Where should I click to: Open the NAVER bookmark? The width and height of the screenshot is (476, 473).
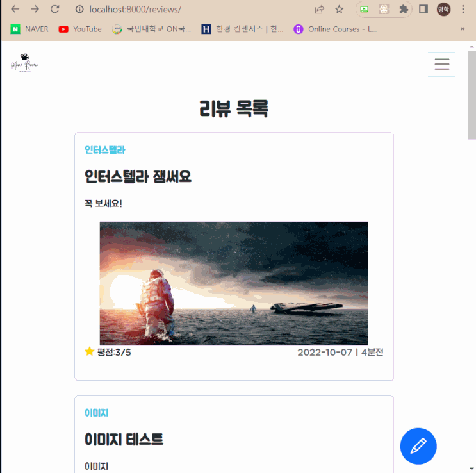[29, 29]
